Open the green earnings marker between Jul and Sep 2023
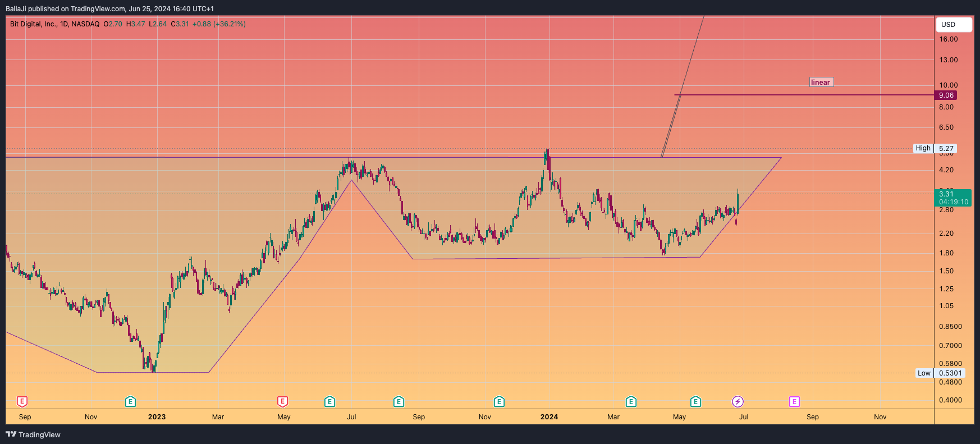The width and height of the screenshot is (980, 444). click(399, 401)
